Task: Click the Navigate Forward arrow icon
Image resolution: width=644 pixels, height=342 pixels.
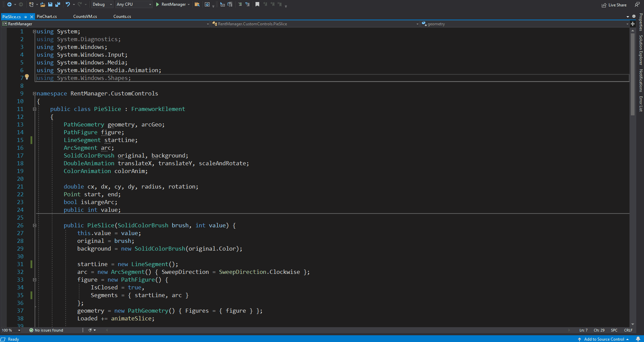Action: 21,4
